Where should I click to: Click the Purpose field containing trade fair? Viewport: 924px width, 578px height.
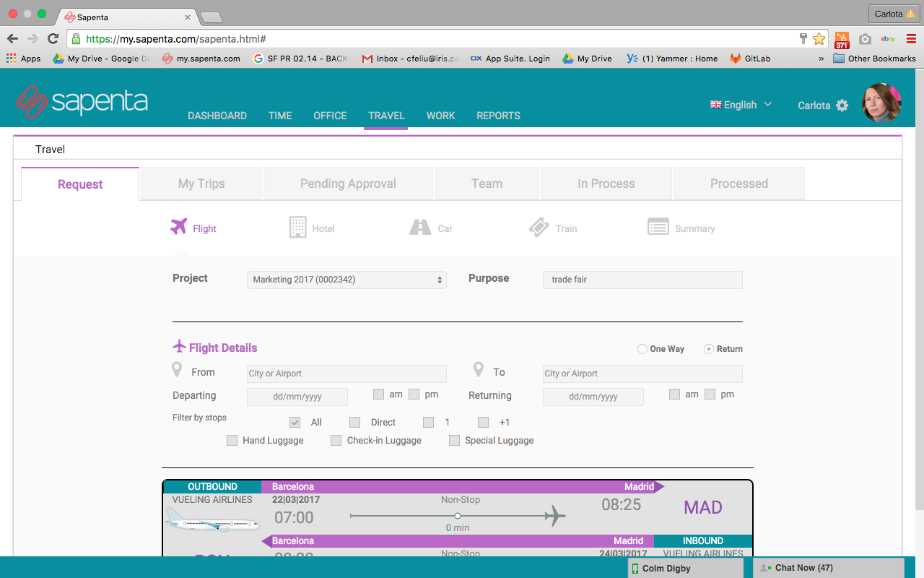[642, 280]
